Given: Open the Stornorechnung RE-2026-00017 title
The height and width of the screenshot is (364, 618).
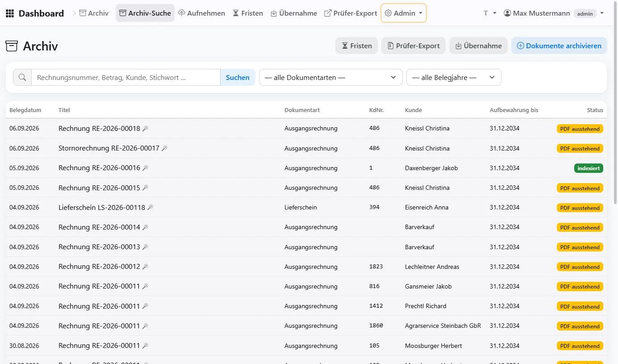Looking at the screenshot, I should tap(109, 148).
